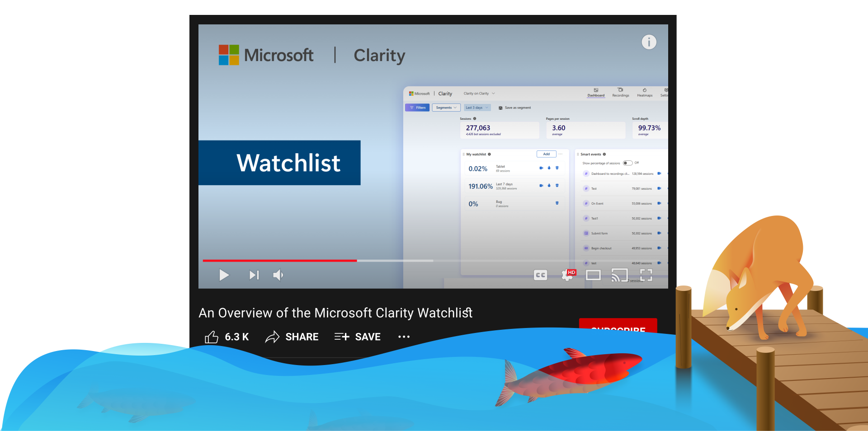Enter fullscreen mode
This screenshot has height=431, width=868.
(x=646, y=275)
